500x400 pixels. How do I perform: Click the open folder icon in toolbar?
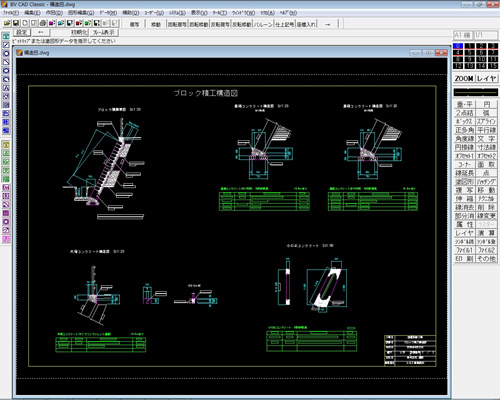(7, 23)
